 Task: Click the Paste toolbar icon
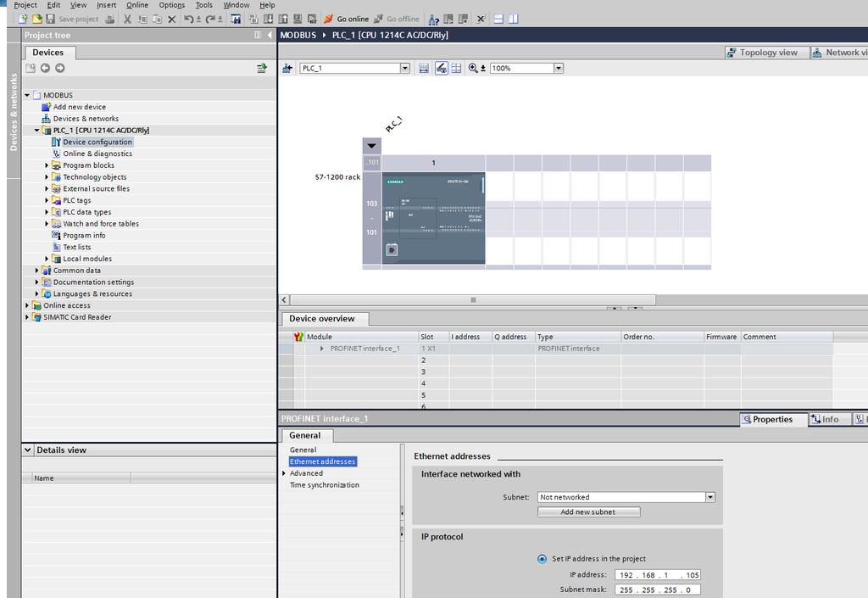[x=157, y=19]
